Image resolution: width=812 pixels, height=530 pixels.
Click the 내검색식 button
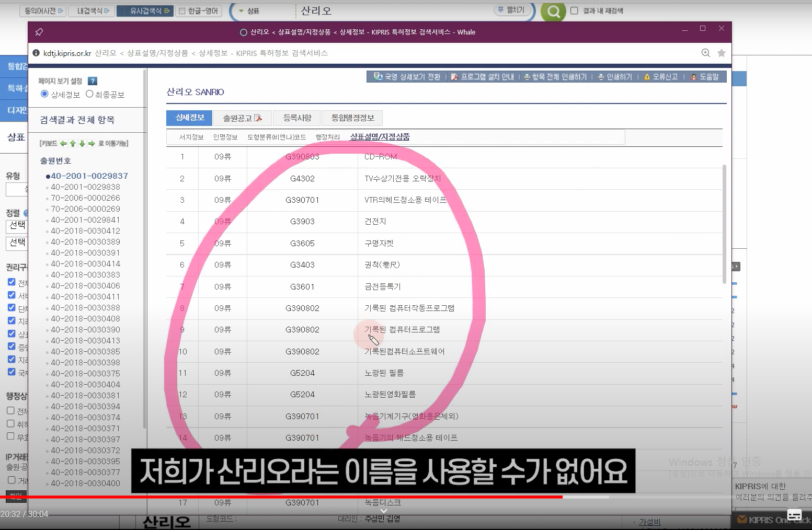point(92,10)
